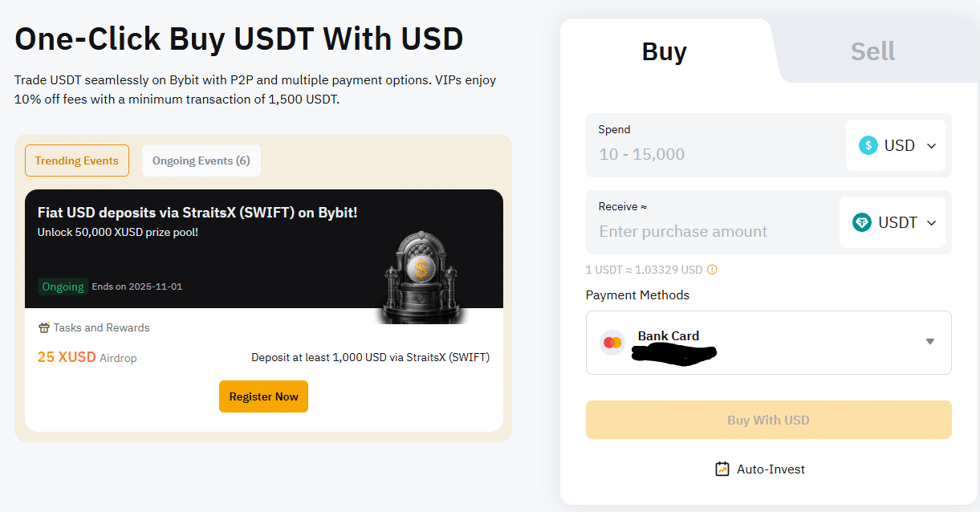Screen dimensions: 980x512
Task: Switch to the Buy tab
Action: pos(665,51)
